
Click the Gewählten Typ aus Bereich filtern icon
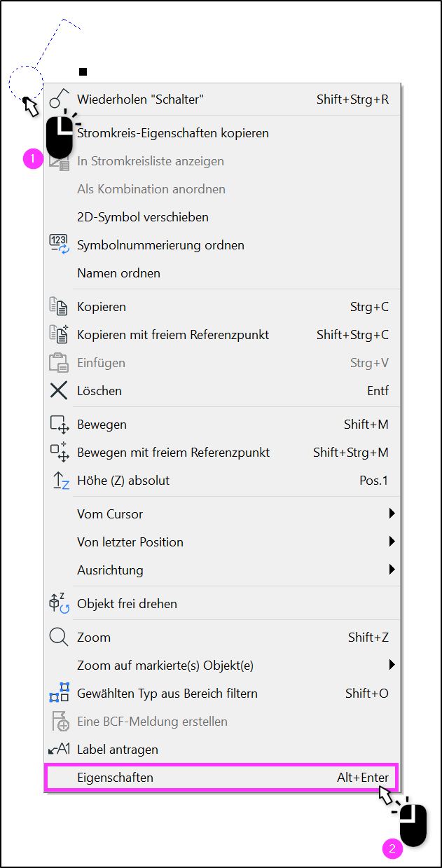(59, 693)
